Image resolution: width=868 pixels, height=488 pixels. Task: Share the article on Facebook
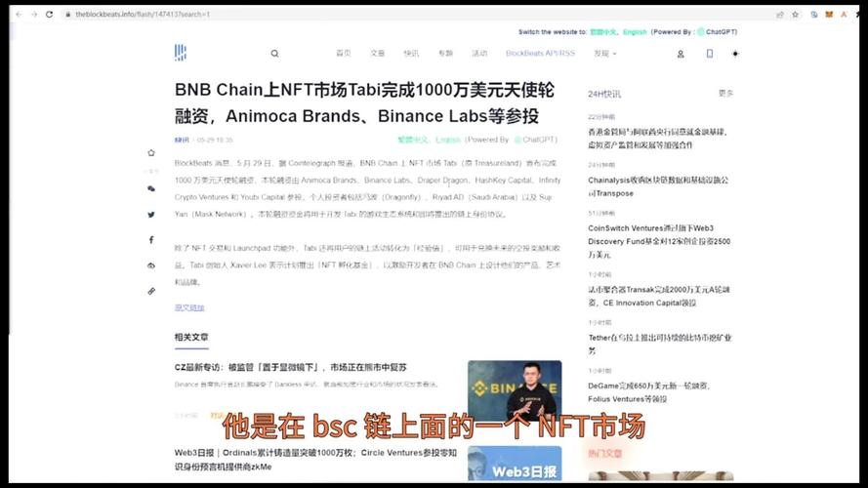(151, 239)
